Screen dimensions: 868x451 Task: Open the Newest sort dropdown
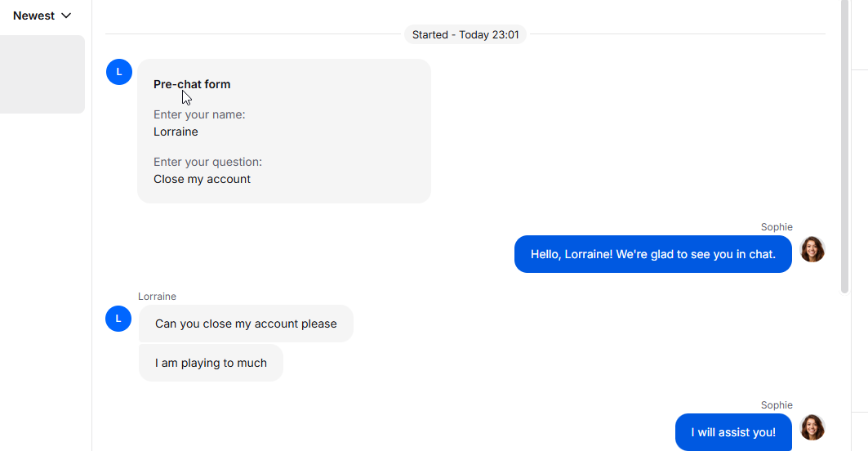tap(42, 16)
